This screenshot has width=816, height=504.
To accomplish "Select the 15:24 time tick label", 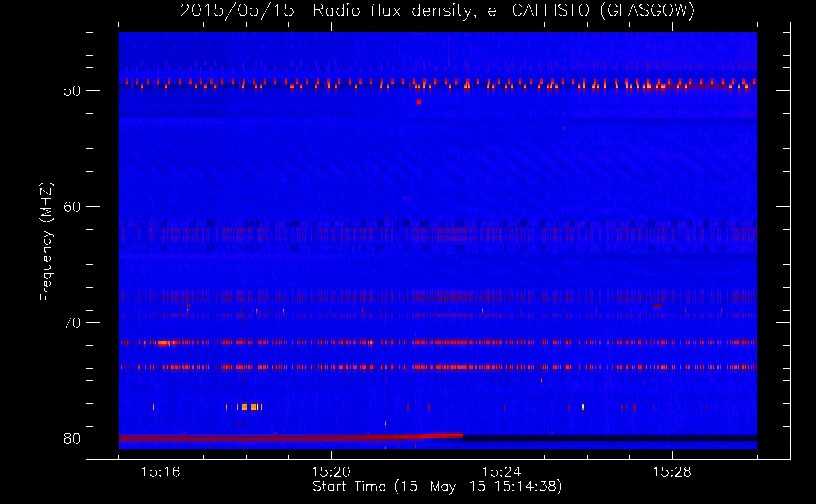I will click(x=502, y=472).
